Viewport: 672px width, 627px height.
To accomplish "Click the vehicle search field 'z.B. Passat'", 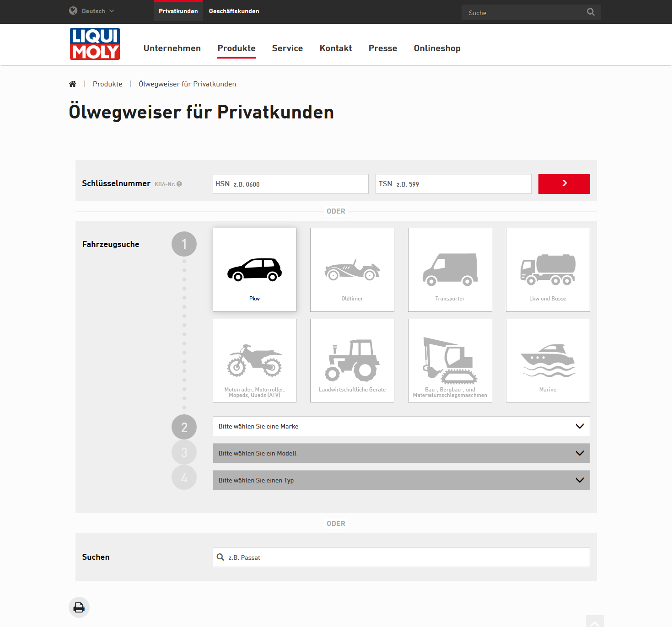I will pyautogui.click(x=405, y=557).
